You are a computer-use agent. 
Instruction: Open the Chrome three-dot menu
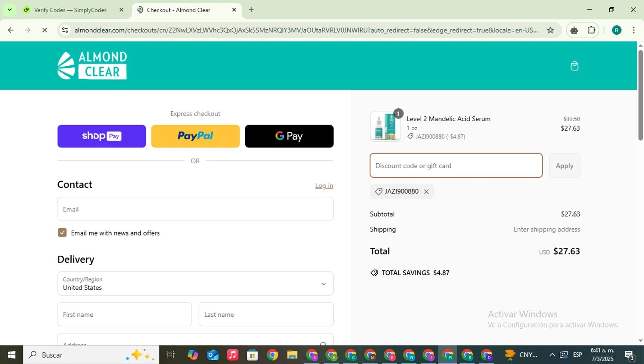point(634,30)
